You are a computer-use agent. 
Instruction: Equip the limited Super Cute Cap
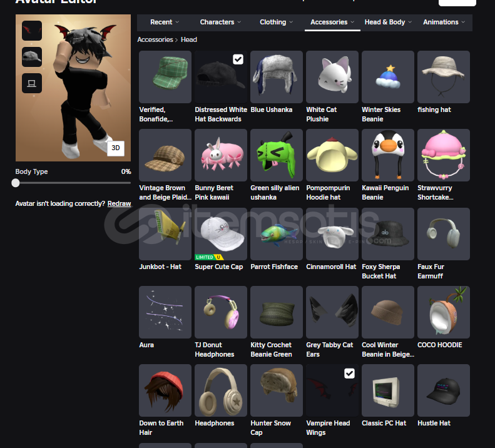tap(221, 234)
